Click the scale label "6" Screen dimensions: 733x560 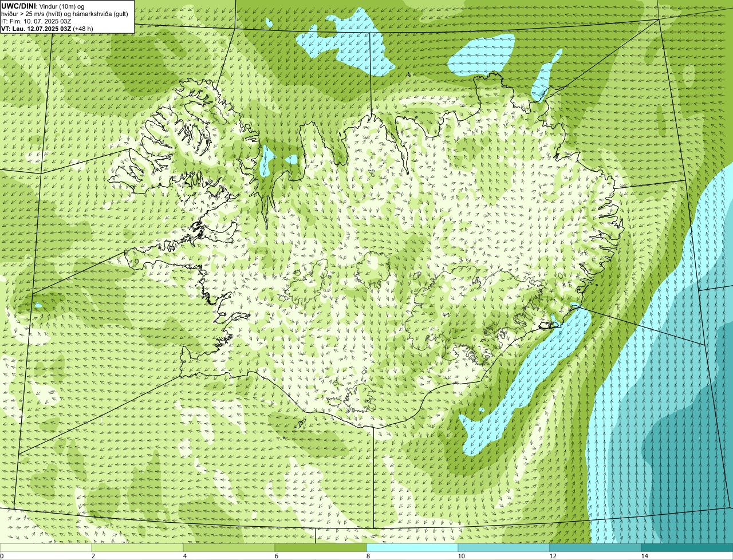[x=276, y=556]
